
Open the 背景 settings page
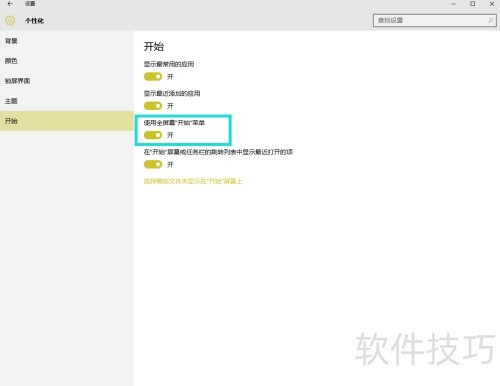67,41
